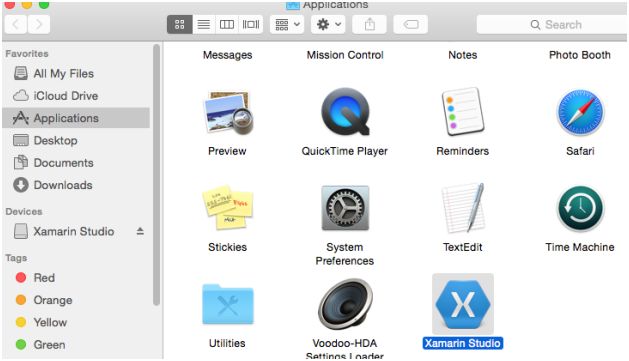Click the Xamarin Studio highlighted file name
This screenshot has height=361, width=629.
(x=463, y=343)
